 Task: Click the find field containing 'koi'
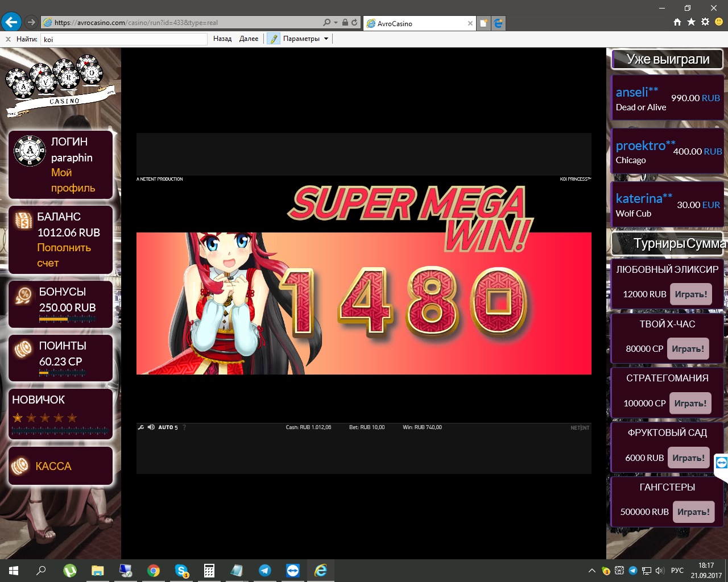click(124, 39)
